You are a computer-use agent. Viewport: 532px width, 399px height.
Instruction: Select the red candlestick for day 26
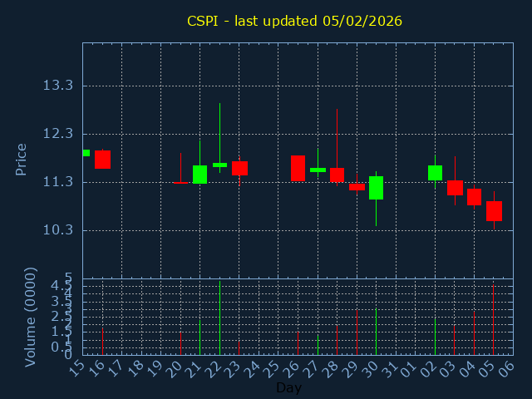(x=298, y=168)
